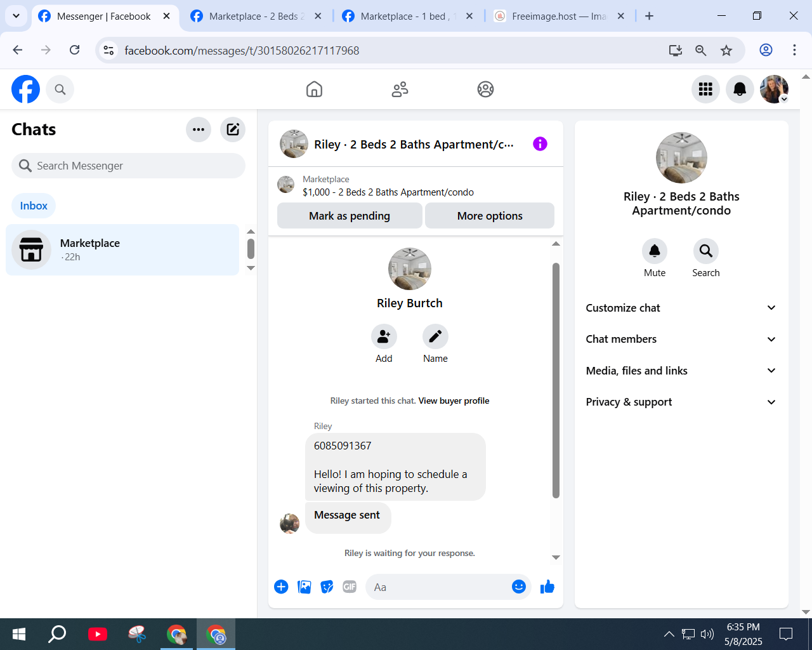Click chat thread scroll down arrow
This screenshot has width=812, height=650.
pyautogui.click(x=556, y=557)
